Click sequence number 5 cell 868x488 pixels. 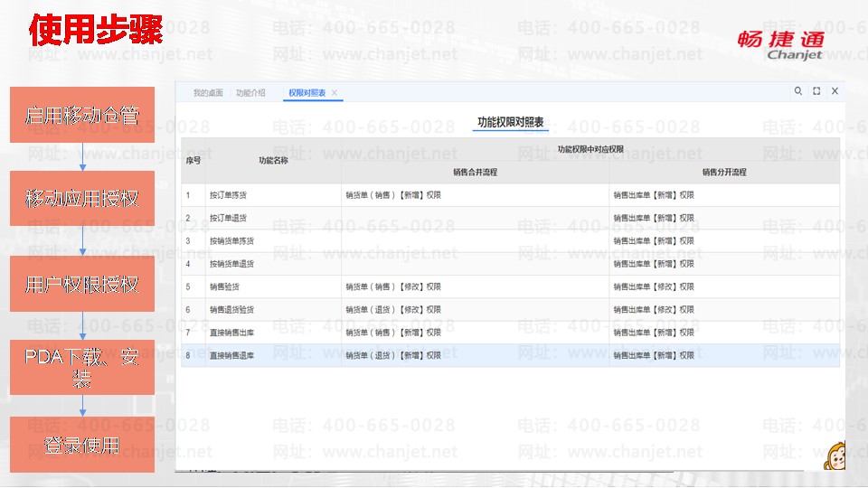193,286
